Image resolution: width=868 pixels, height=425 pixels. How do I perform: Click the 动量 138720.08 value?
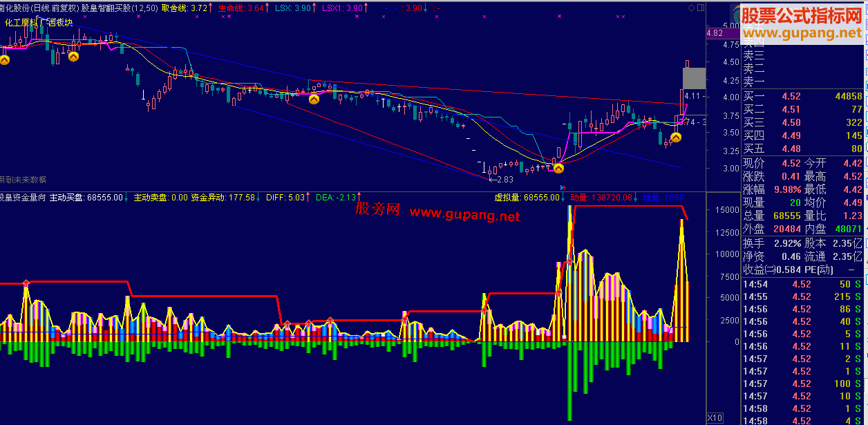(601, 198)
